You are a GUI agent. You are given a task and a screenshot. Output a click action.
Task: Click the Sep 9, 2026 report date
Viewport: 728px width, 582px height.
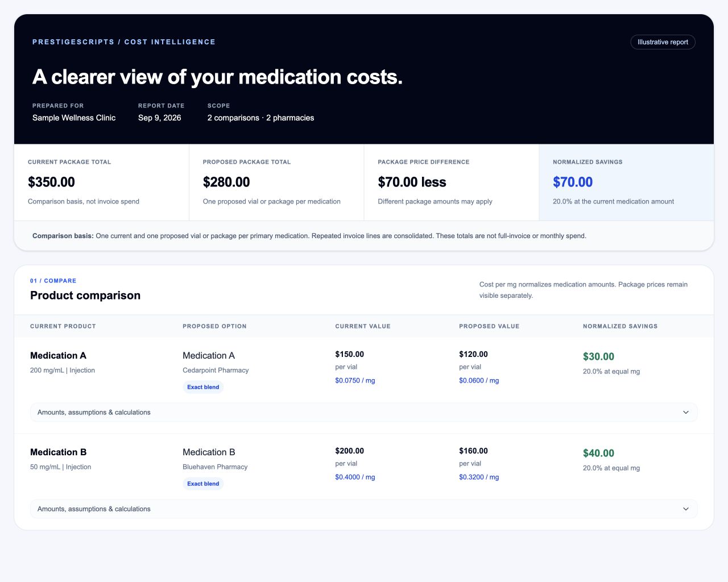click(x=160, y=118)
